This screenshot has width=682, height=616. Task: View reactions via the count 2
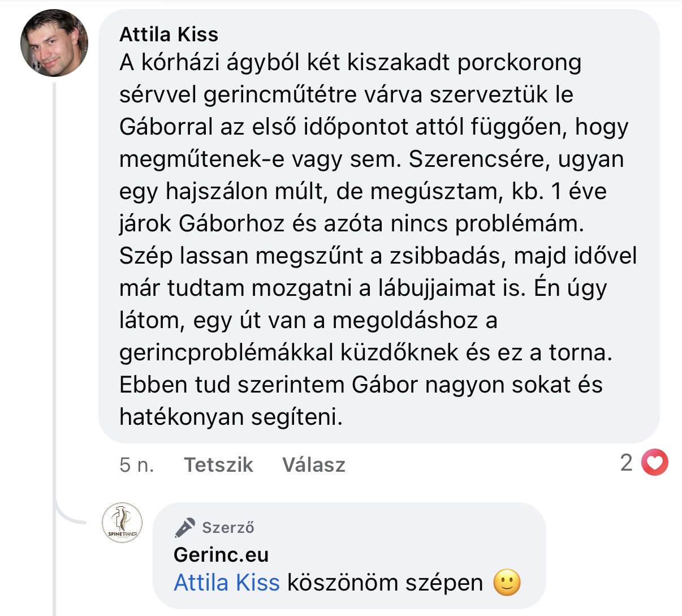[x=626, y=463]
